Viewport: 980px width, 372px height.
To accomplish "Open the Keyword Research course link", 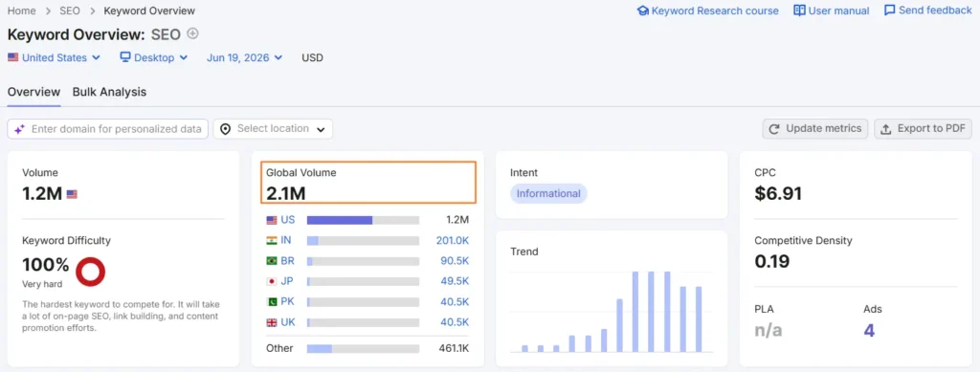I will coord(707,11).
